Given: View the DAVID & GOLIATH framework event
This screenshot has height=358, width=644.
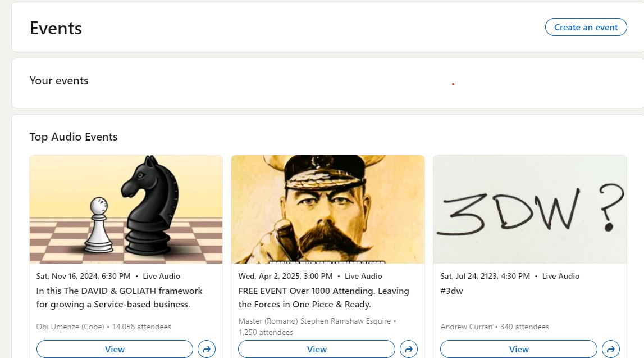Looking at the screenshot, I should 115,349.
